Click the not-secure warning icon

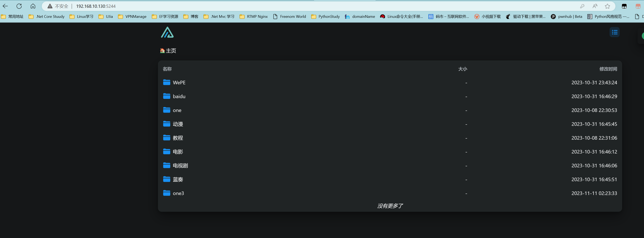tap(50, 6)
